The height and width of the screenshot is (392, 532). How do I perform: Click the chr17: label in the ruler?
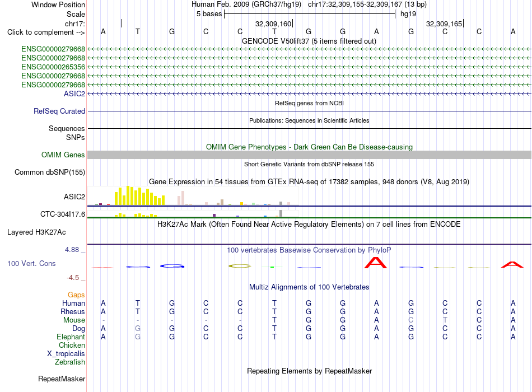point(75,24)
